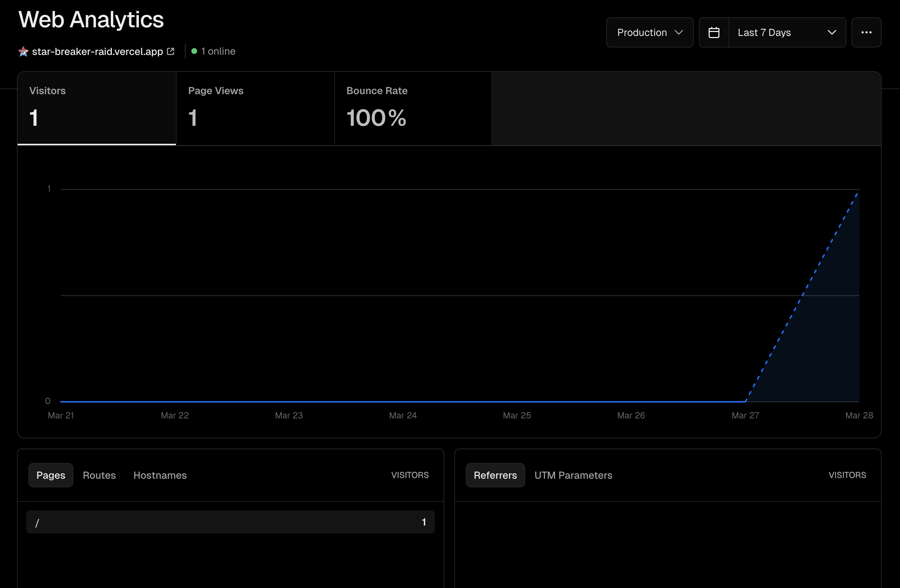Switch to UTM Parameters tab

coord(573,475)
